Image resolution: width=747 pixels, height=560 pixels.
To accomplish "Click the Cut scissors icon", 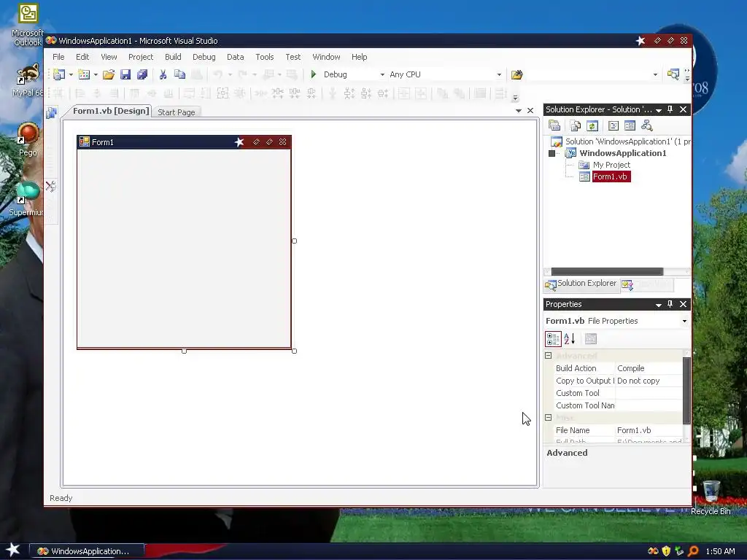I will (x=163, y=74).
